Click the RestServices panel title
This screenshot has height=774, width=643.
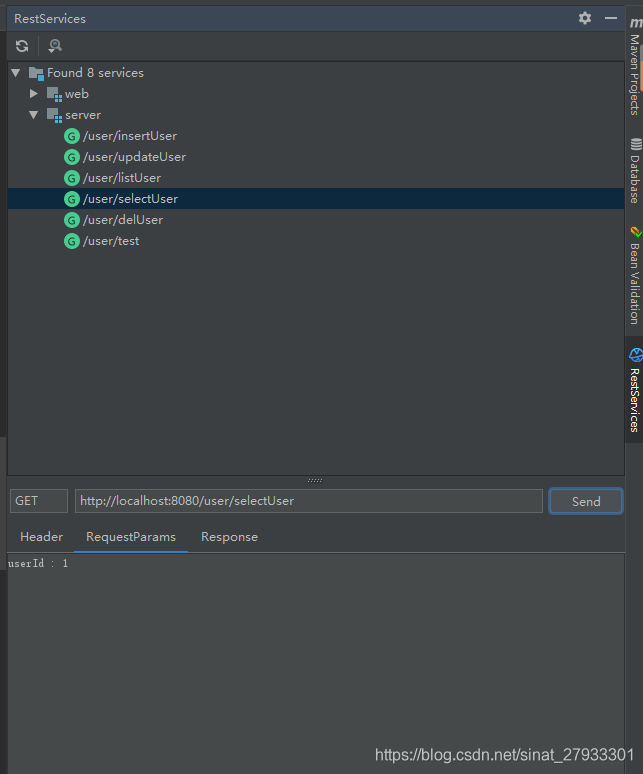pos(50,19)
